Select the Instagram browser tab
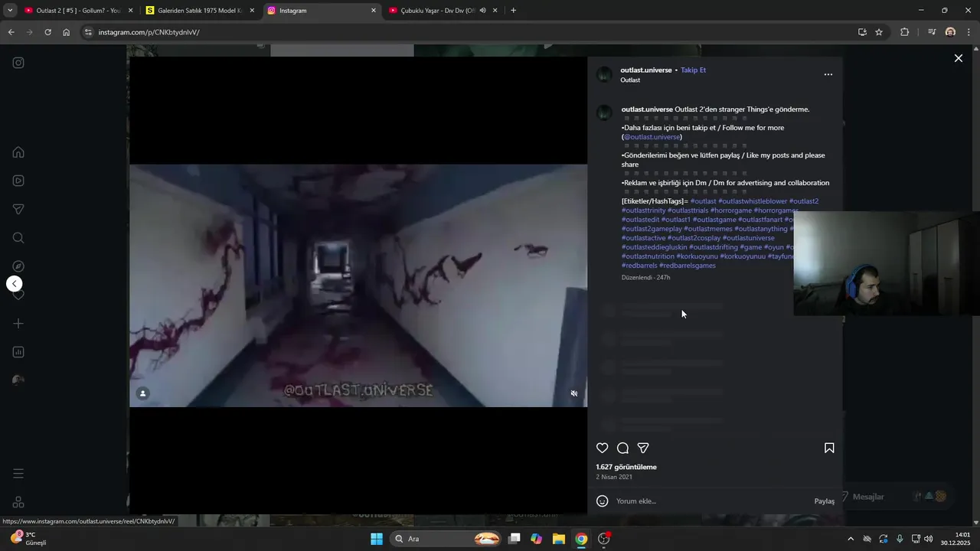The height and width of the screenshot is (551, 980). point(322,11)
